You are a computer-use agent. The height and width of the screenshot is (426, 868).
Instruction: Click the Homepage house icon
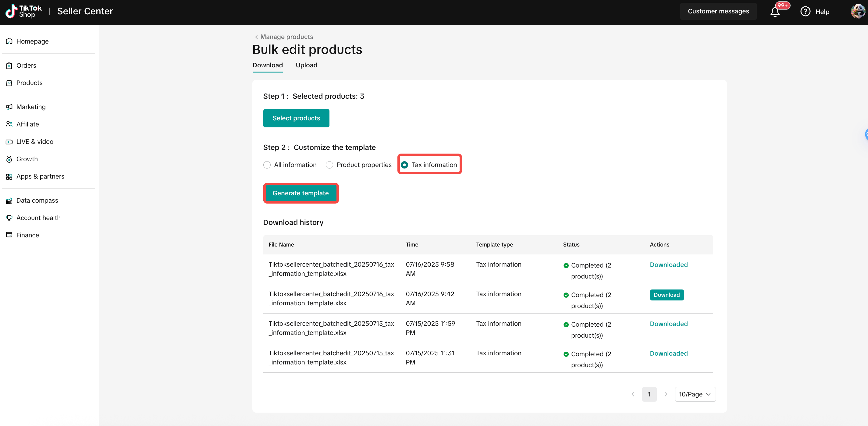9,41
